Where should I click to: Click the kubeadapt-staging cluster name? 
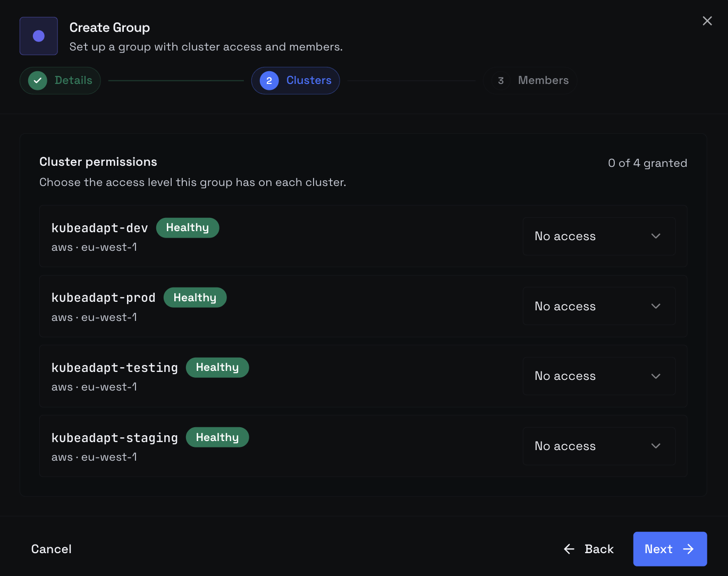114,438
